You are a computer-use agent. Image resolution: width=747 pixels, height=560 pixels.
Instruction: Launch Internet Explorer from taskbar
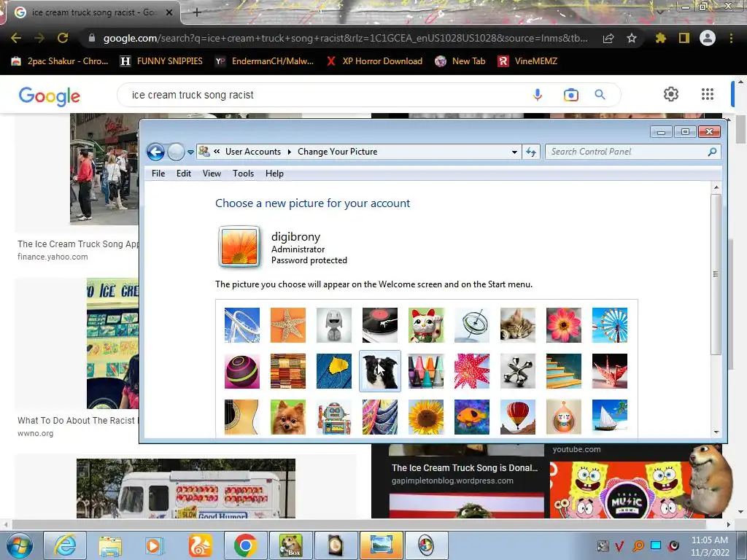(x=65, y=545)
